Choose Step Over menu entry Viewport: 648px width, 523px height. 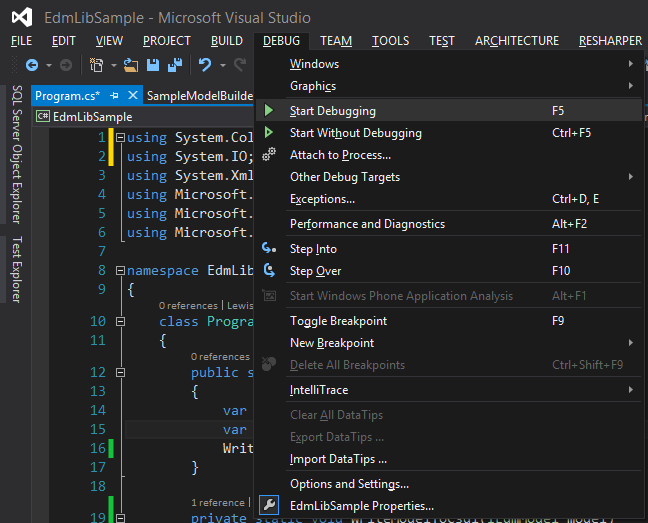tap(449, 271)
